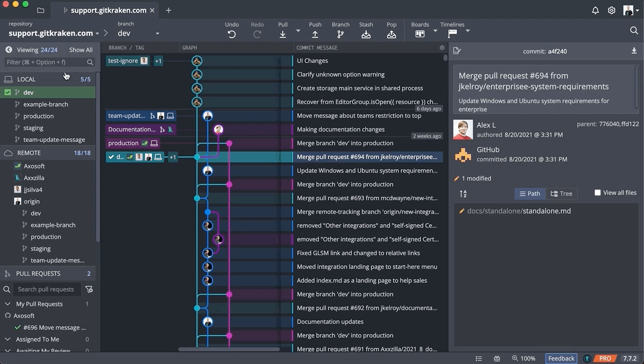This screenshot has height=364, width=644.
Task: Click Search pull requests field
Action: [x=47, y=289]
